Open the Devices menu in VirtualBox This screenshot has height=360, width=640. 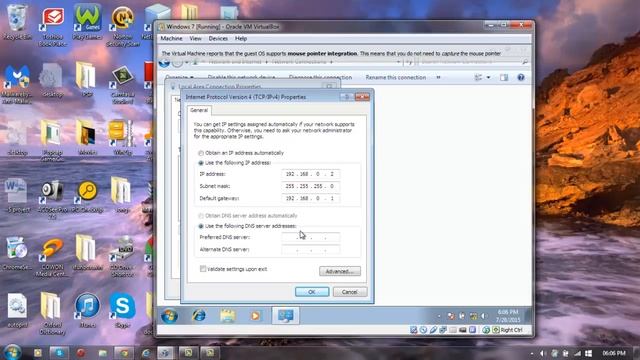pyautogui.click(x=218, y=38)
